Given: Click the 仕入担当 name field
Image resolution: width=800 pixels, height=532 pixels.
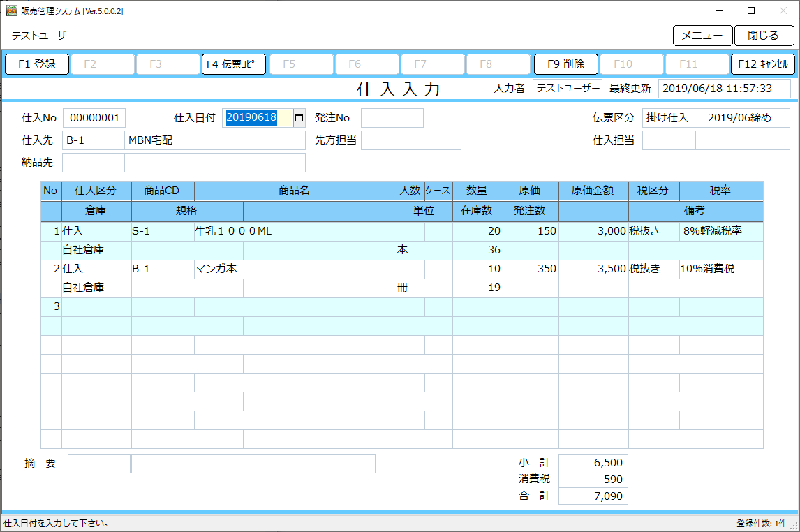Looking at the screenshot, I should (x=742, y=140).
